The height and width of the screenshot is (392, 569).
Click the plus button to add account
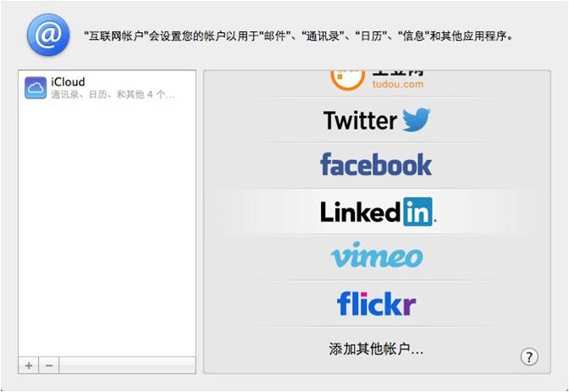(x=29, y=365)
